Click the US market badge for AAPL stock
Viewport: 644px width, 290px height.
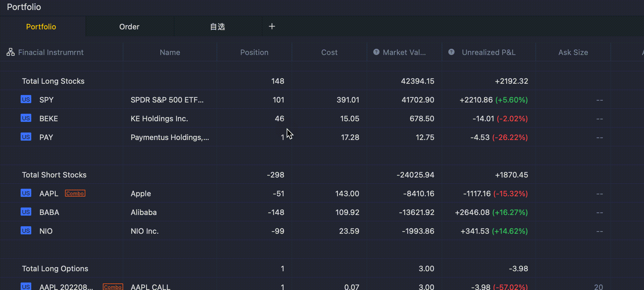[x=26, y=193]
